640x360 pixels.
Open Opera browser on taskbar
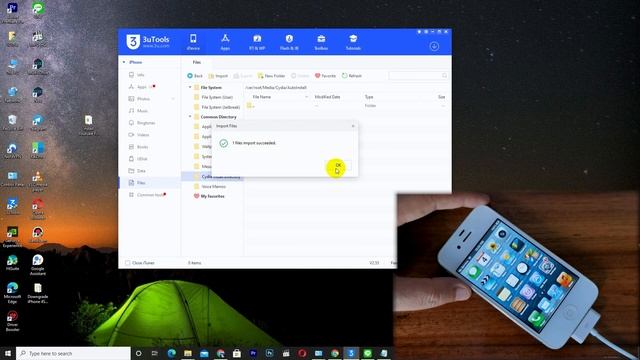pyautogui.click(x=302, y=353)
